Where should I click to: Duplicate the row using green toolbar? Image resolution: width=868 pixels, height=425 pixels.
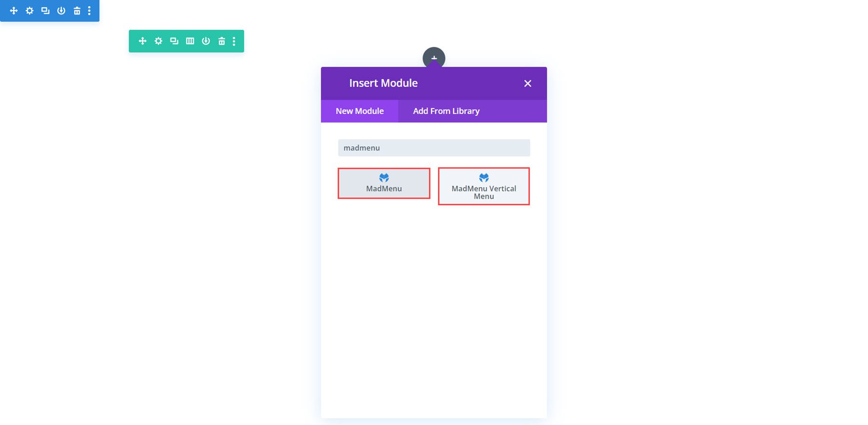[x=174, y=41]
